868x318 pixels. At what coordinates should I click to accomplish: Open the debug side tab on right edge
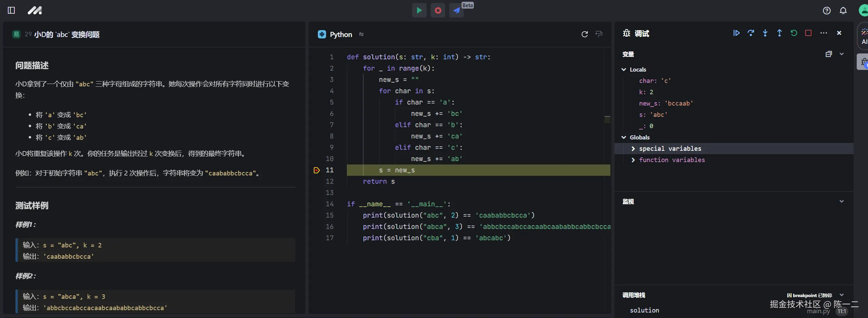coord(863,62)
